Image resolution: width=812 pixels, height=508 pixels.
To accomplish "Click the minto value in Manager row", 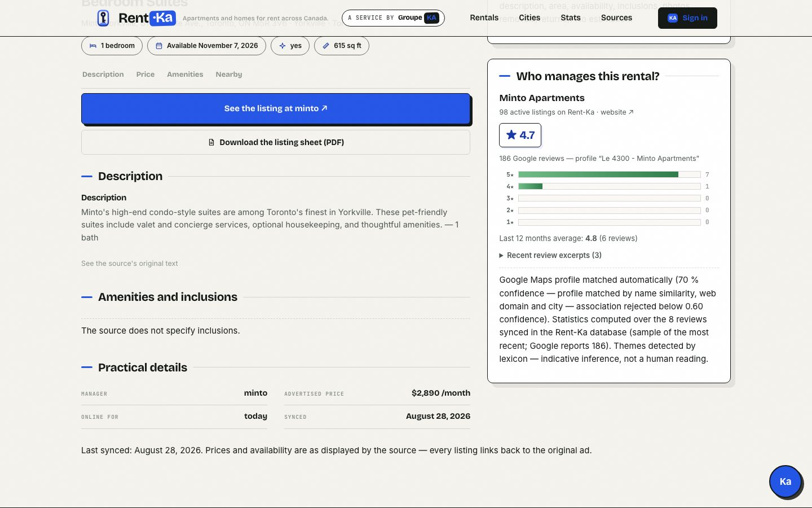I will (255, 393).
